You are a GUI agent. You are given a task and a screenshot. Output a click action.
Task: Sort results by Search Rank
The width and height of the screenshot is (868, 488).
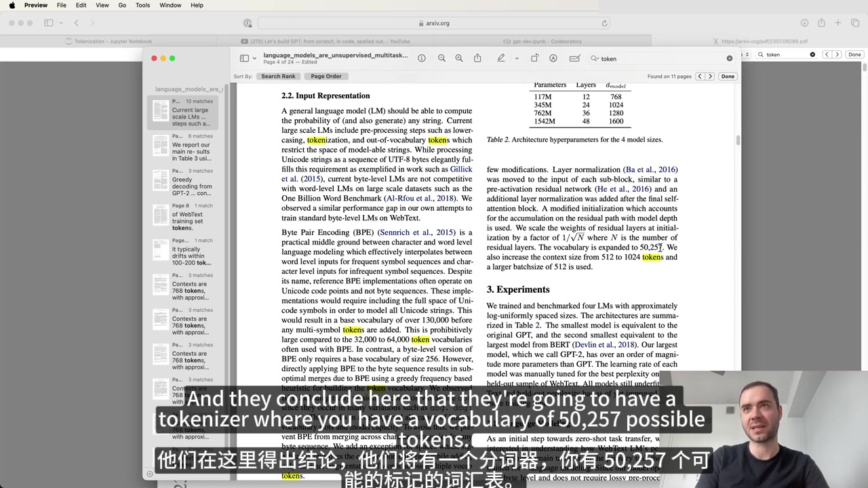coord(278,77)
